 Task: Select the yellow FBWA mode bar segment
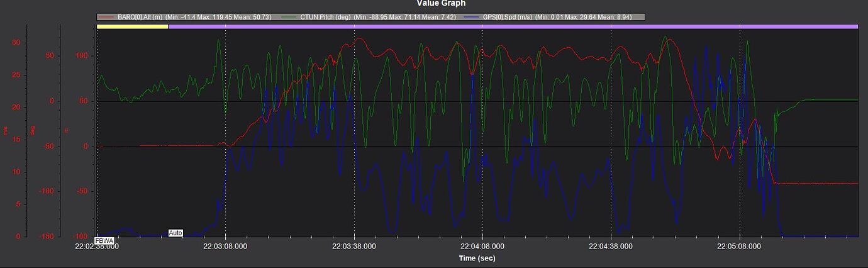pyautogui.click(x=132, y=26)
